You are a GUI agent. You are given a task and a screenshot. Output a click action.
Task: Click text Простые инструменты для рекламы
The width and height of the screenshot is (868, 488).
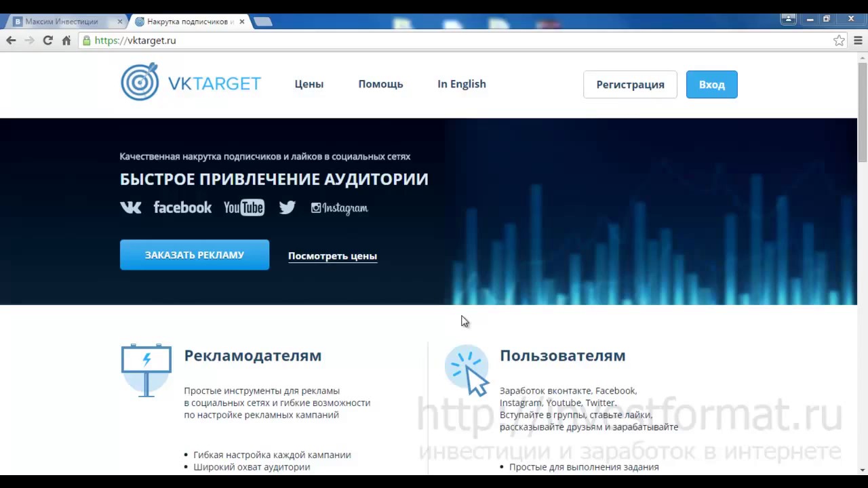tap(262, 391)
